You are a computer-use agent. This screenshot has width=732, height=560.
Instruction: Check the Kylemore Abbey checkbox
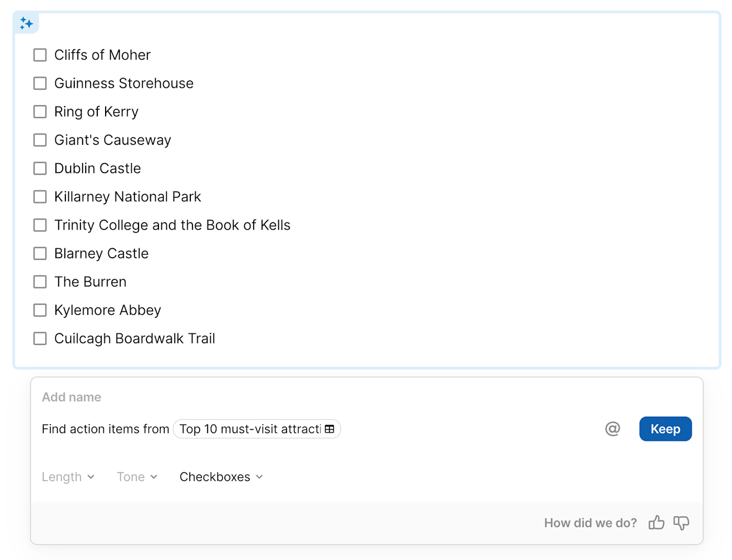pyautogui.click(x=40, y=310)
